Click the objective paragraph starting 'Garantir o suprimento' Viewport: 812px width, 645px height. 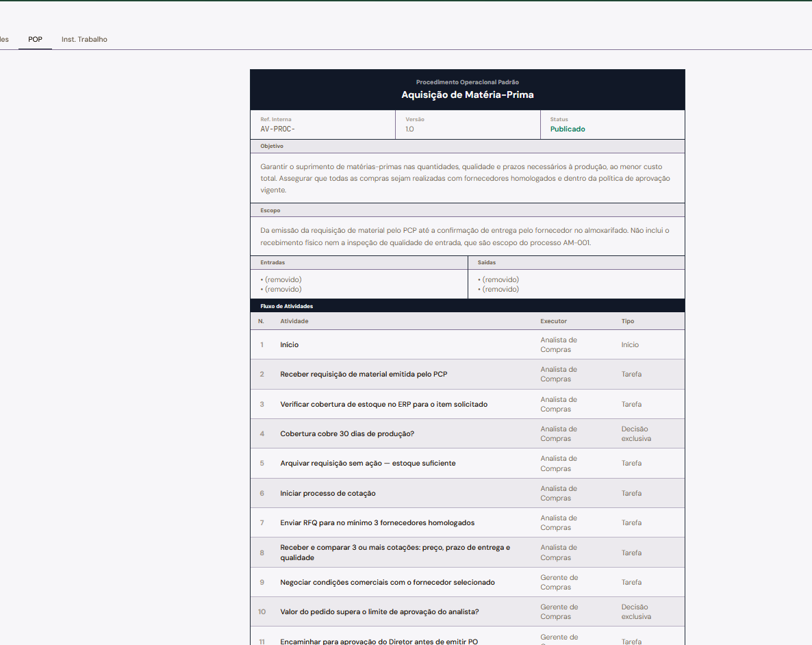(x=465, y=178)
